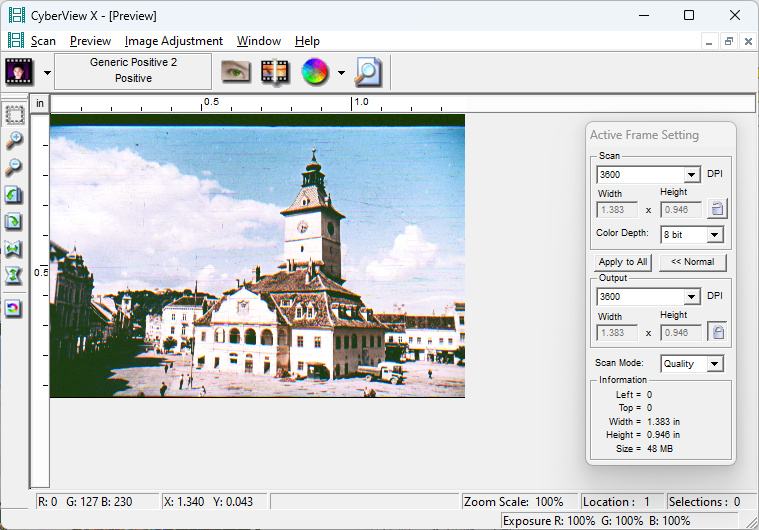Open the Output DPI dropdown
The width and height of the screenshot is (759, 530).
pos(692,296)
